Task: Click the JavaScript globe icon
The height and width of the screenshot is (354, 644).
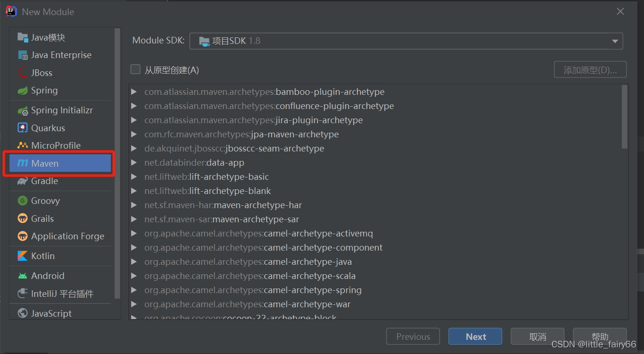Action: 23,313
